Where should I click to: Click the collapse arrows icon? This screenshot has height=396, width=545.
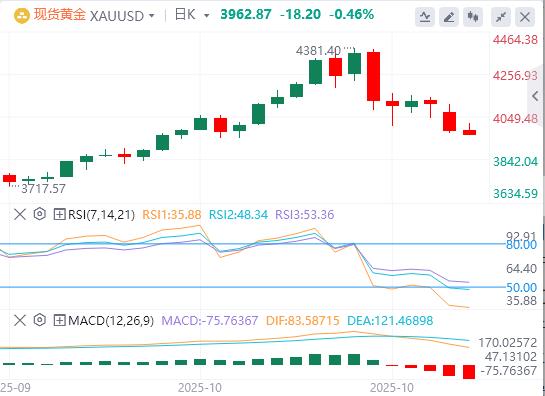click(x=501, y=17)
